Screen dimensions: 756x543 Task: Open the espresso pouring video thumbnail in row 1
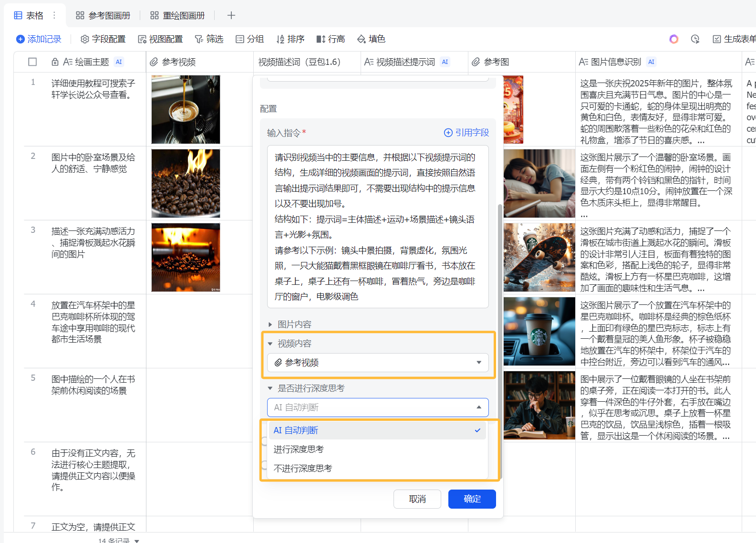pos(186,109)
